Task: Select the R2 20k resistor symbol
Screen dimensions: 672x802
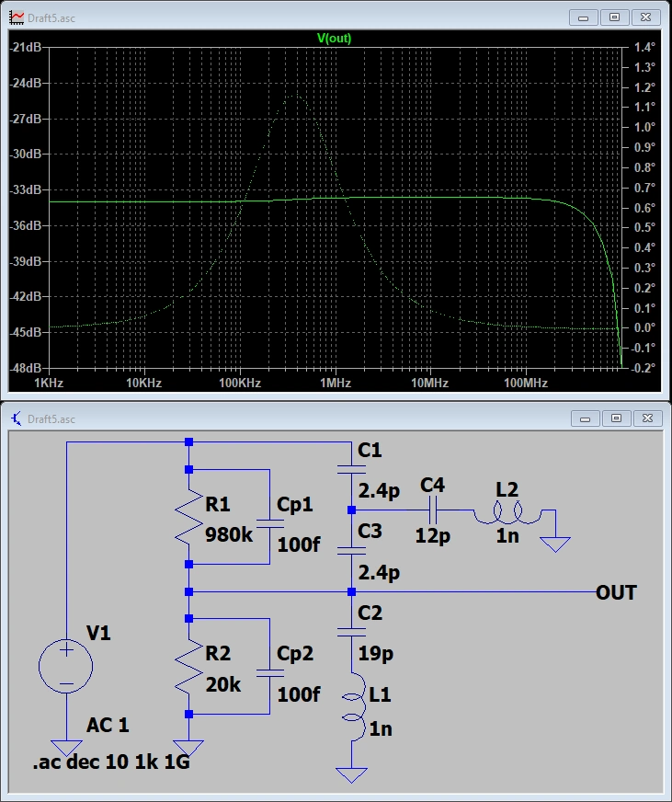Action: point(189,666)
